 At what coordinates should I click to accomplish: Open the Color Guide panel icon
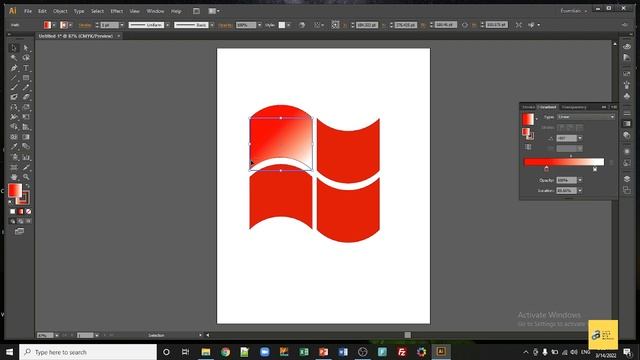627,58
